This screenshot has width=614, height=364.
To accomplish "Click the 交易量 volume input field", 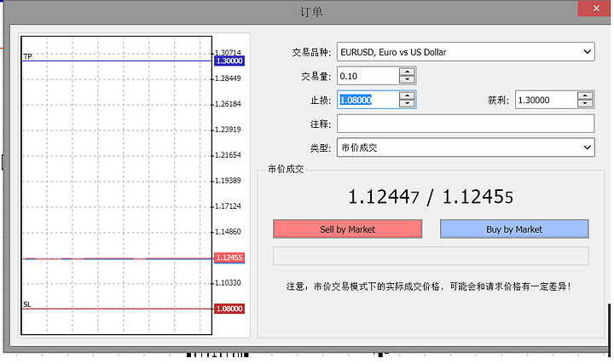I will [368, 77].
